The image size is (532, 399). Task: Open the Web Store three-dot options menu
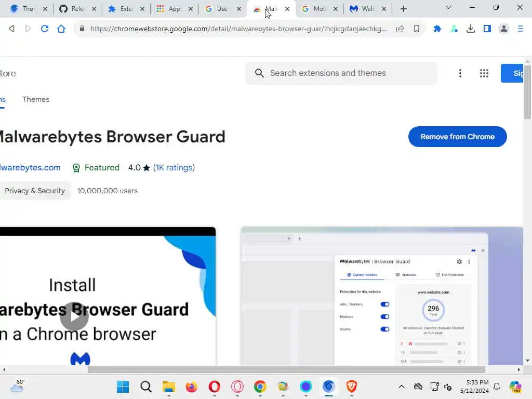pos(460,73)
